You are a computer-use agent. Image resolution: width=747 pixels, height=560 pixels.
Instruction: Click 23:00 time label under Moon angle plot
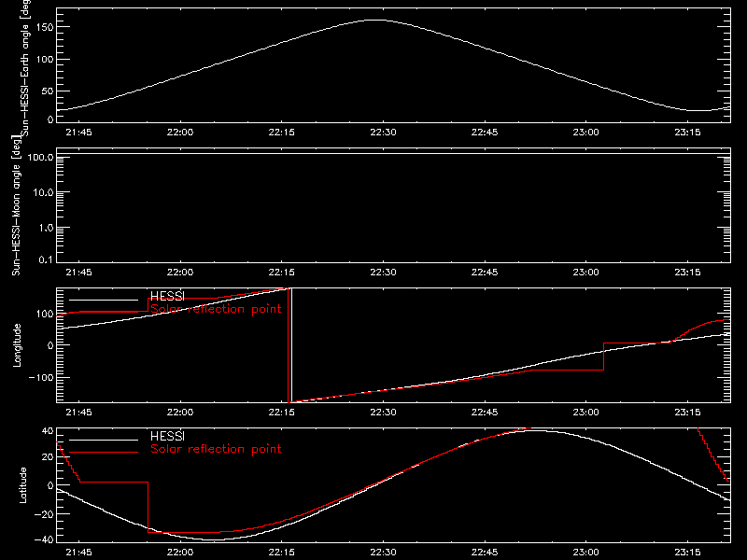click(586, 273)
